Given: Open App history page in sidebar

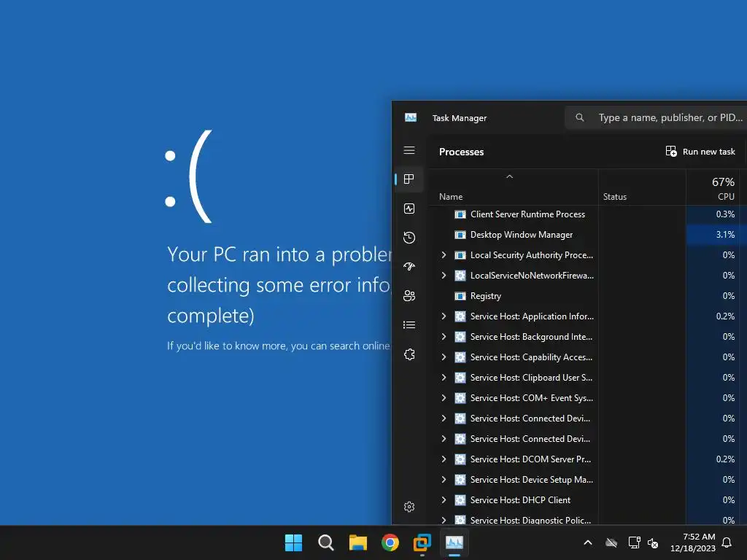Looking at the screenshot, I should [409, 238].
